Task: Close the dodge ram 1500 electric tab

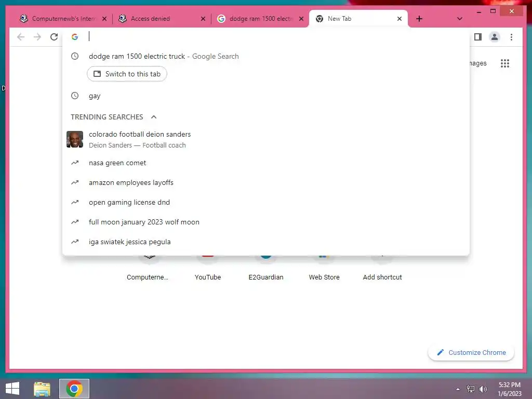Action: (x=301, y=19)
